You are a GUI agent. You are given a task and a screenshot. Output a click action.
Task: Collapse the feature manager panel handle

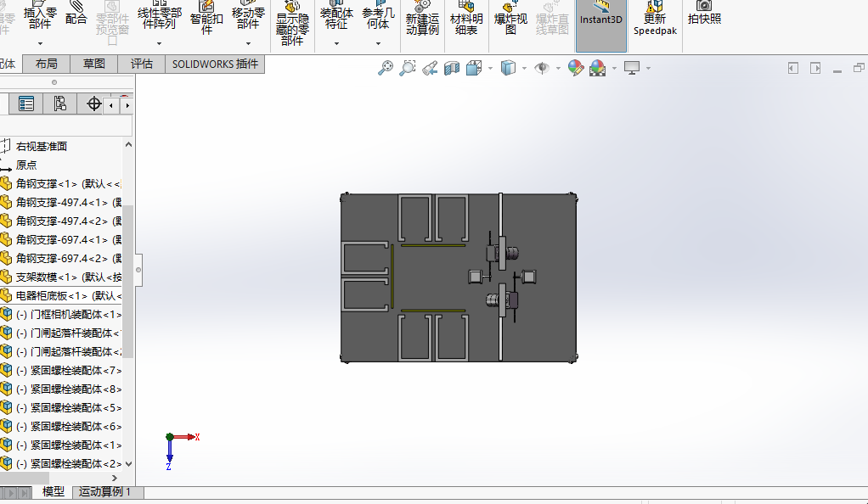tap(138, 270)
